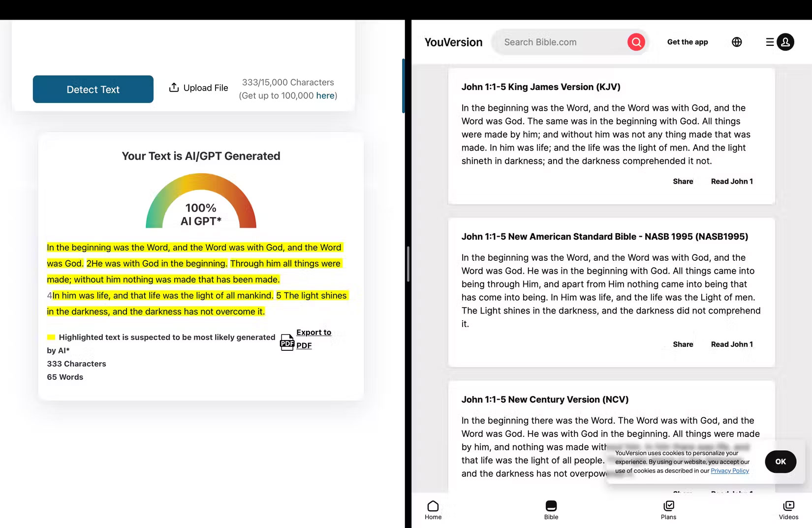The height and width of the screenshot is (528, 812).
Task: Select the Home icon in bottom navigation
Action: (x=433, y=505)
